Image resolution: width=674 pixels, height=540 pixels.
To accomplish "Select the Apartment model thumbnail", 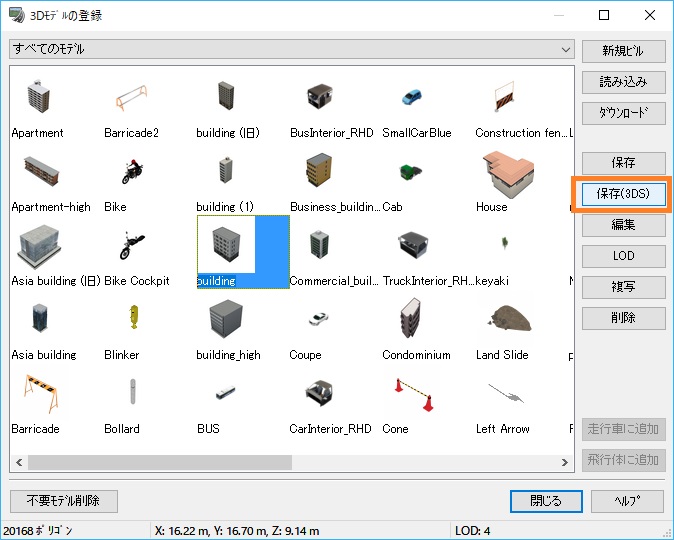I will tap(39, 96).
